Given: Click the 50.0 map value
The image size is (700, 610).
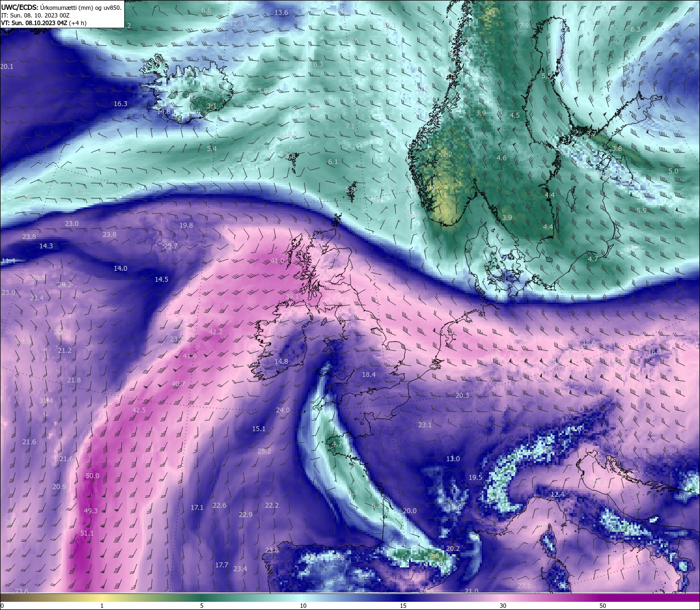Looking at the screenshot, I should coord(93,476).
